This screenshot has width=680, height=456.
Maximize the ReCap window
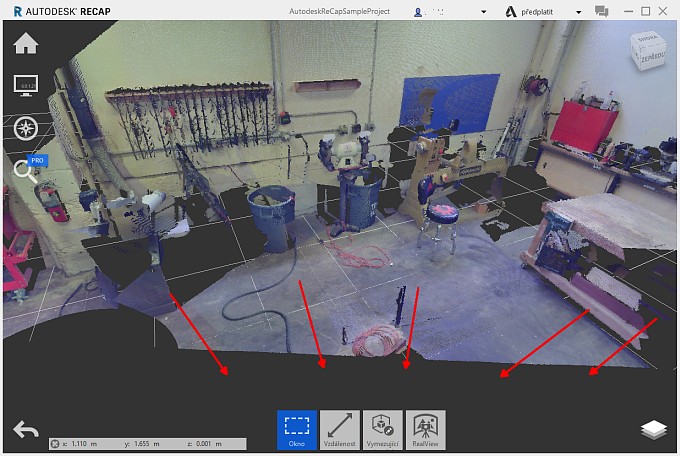pyautogui.click(x=646, y=11)
